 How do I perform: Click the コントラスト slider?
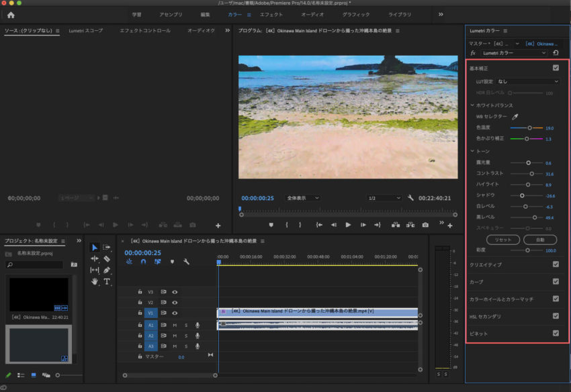coord(527,174)
